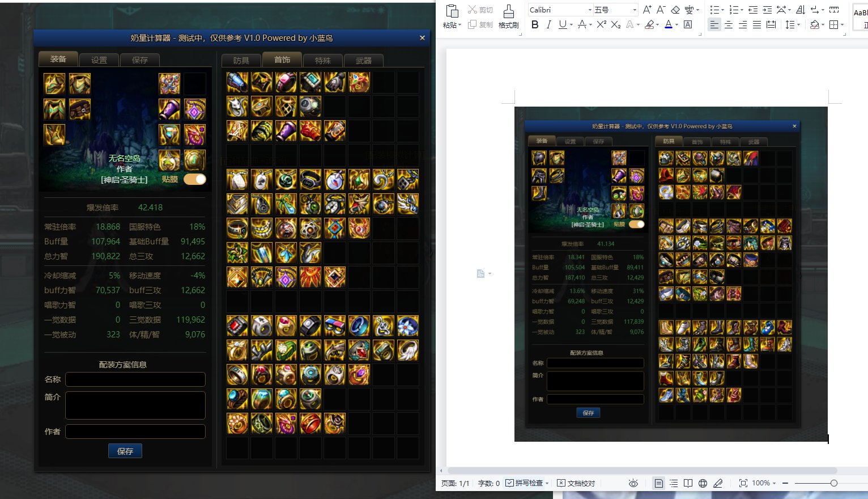Align text left in WPS ribbon
868x499 pixels.
point(714,24)
